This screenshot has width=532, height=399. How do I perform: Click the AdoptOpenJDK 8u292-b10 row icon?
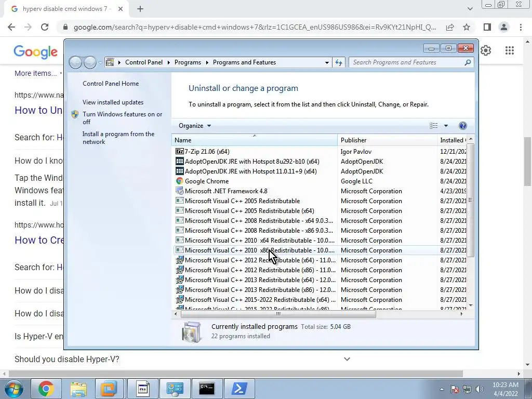pos(179,161)
